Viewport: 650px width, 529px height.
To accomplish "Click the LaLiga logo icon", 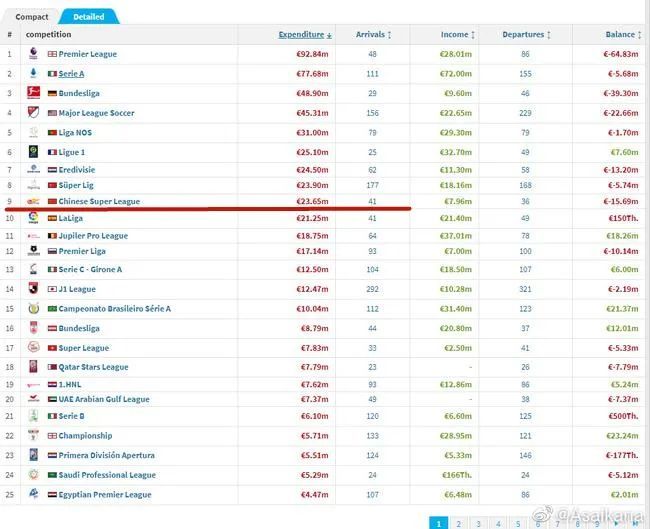I will click(x=33, y=217).
